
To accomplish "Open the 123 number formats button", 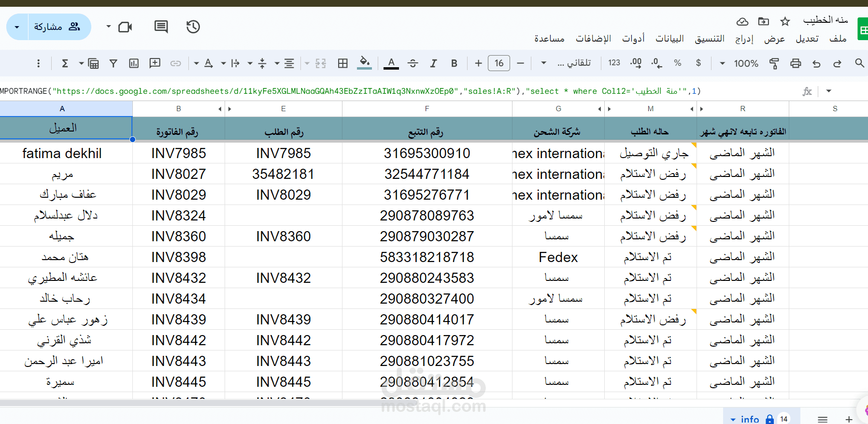I will point(614,63).
